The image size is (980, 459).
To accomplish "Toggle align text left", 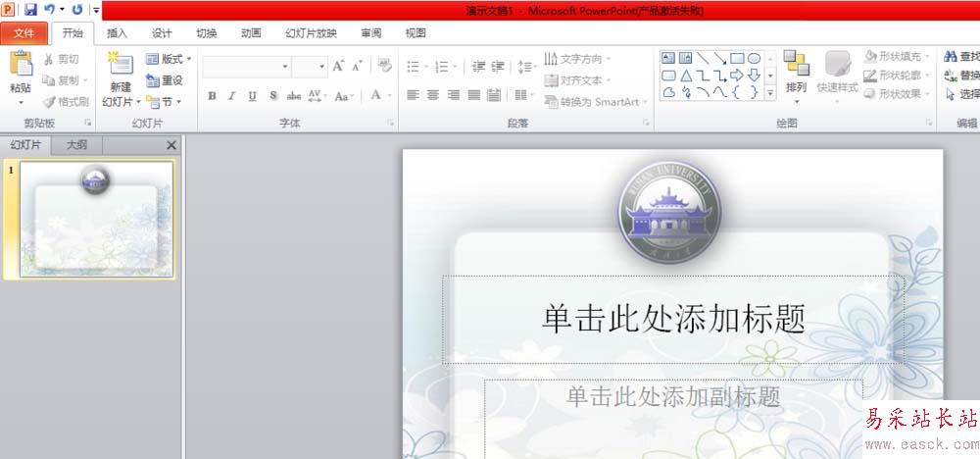I will pos(414,95).
